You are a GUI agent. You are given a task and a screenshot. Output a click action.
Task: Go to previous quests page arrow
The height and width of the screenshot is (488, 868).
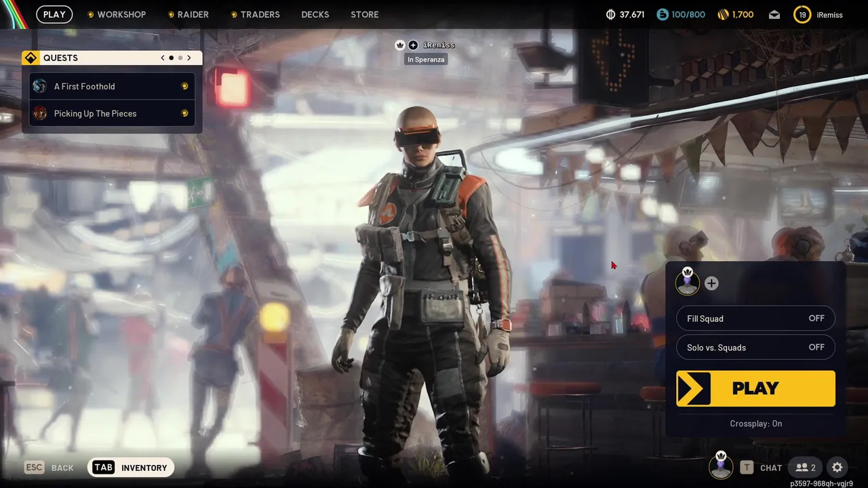pyautogui.click(x=163, y=58)
